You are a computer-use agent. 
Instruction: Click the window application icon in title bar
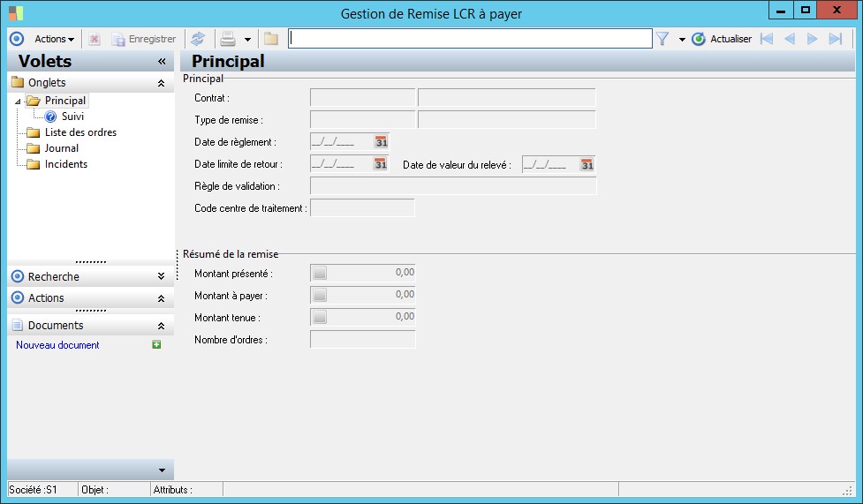[x=16, y=12]
